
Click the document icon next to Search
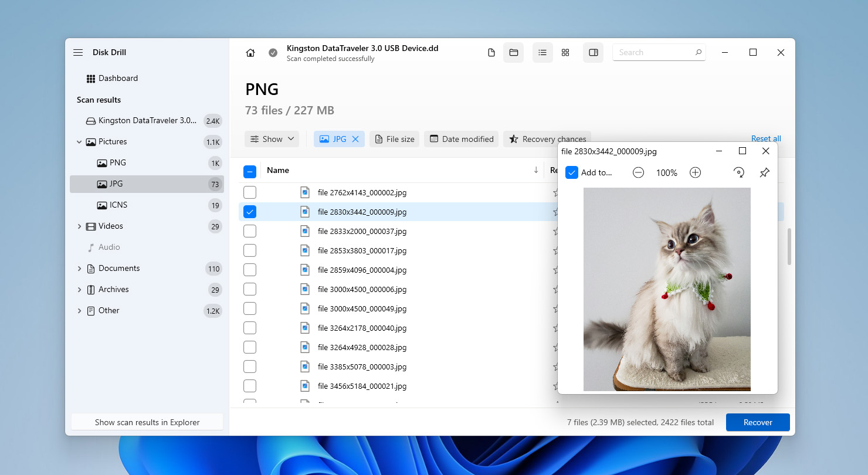pos(491,52)
